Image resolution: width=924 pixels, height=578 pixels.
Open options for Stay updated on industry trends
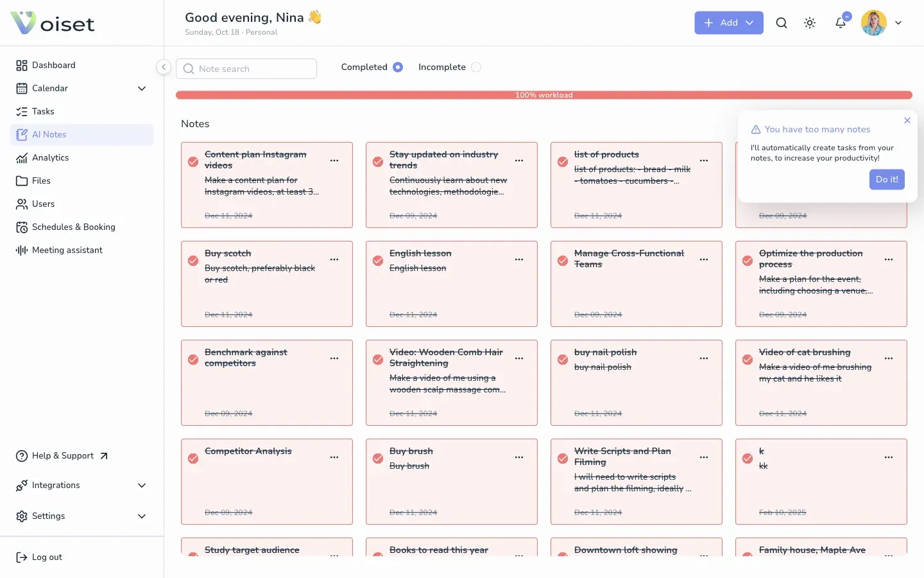[519, 161]
